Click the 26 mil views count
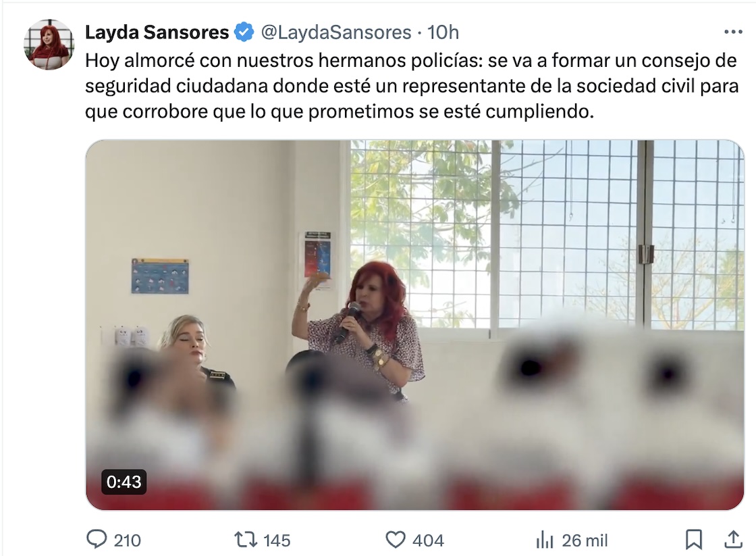 coord(585,540)
